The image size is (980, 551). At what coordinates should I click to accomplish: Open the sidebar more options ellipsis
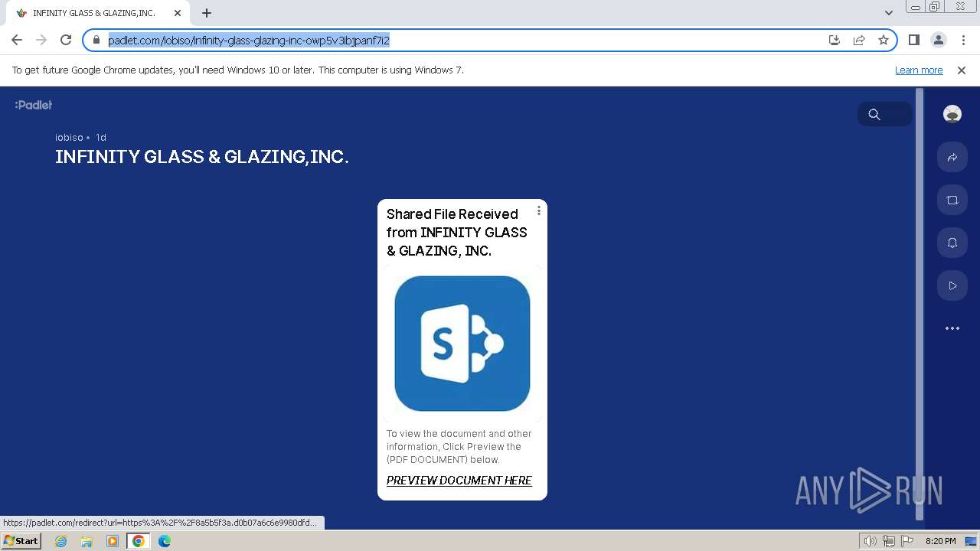coord(952,328)
